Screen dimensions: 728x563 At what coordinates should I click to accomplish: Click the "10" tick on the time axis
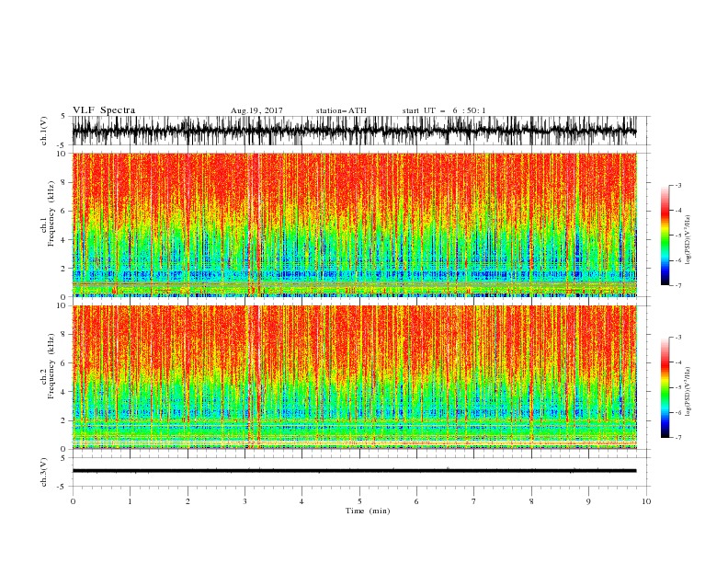point(646,501)
